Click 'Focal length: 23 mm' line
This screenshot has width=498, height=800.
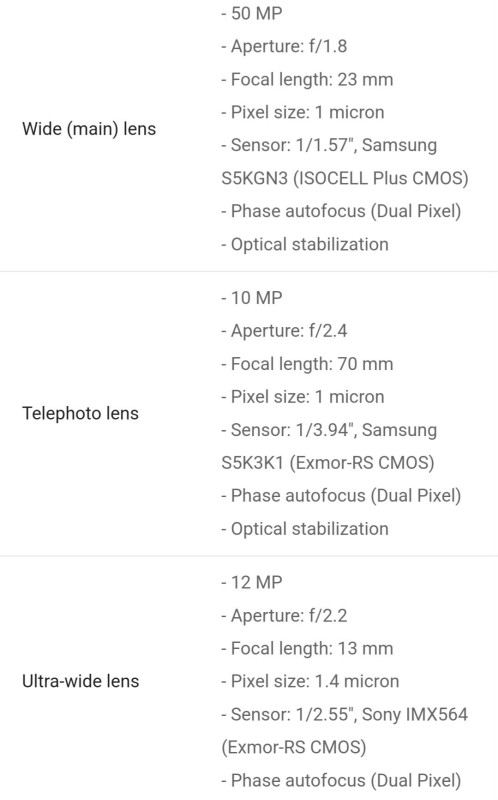[x=307, y=80]
